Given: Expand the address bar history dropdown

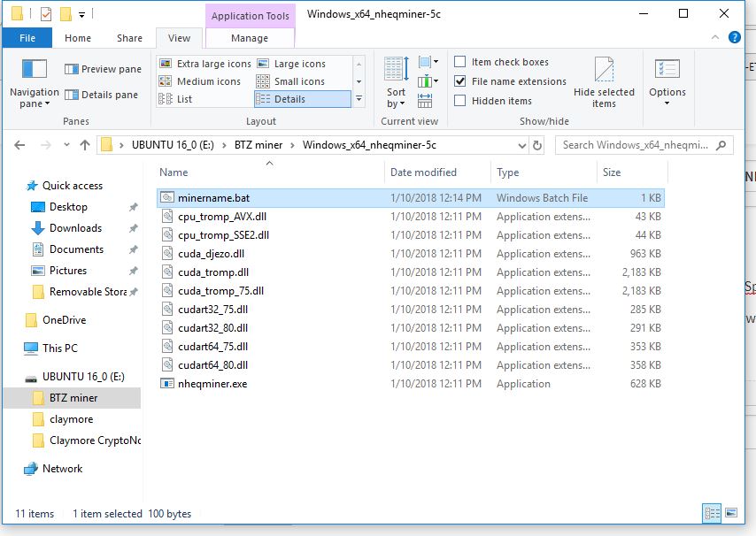Looking at the screenshot, I should pos(521,145).
